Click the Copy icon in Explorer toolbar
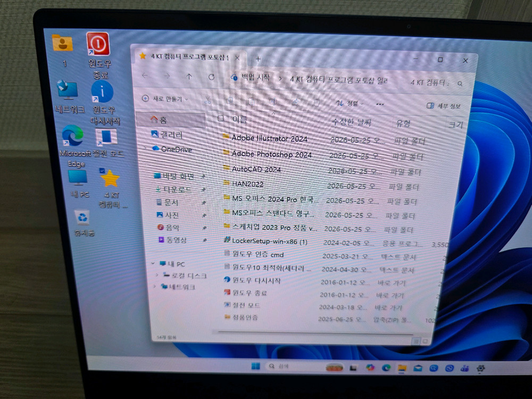 click(230, 101)
